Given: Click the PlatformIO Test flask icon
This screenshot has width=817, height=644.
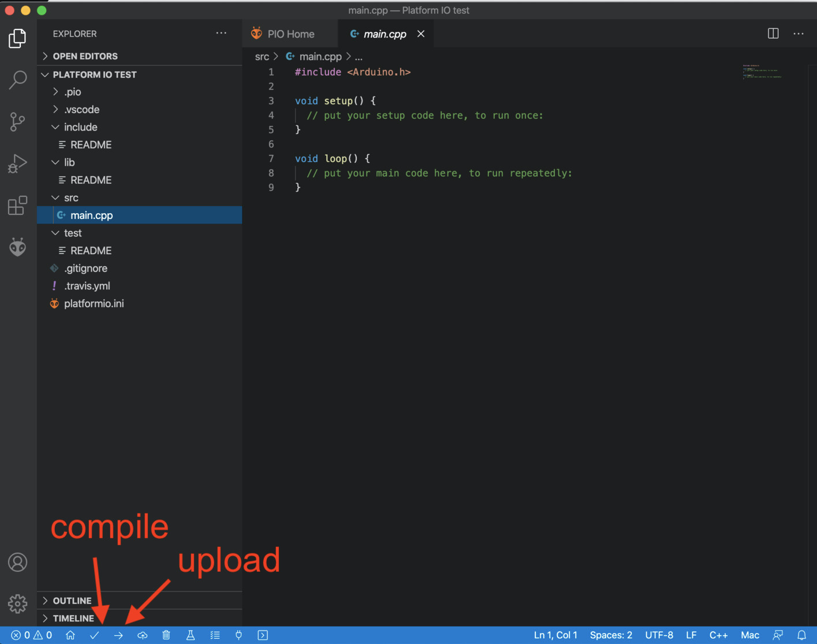Looking at the screenshot, I should pos(191,635).
